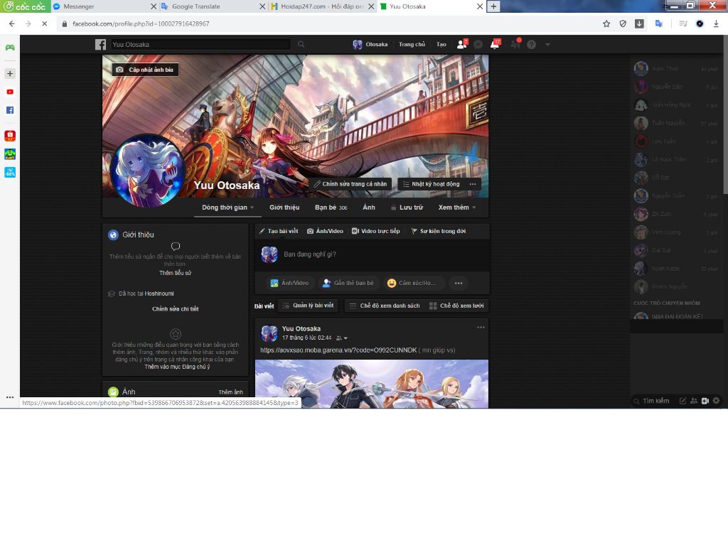Switch to the Messenger tab
Image resolution: width=728 pixels, height=560 pixels.
tap(105, 6)
